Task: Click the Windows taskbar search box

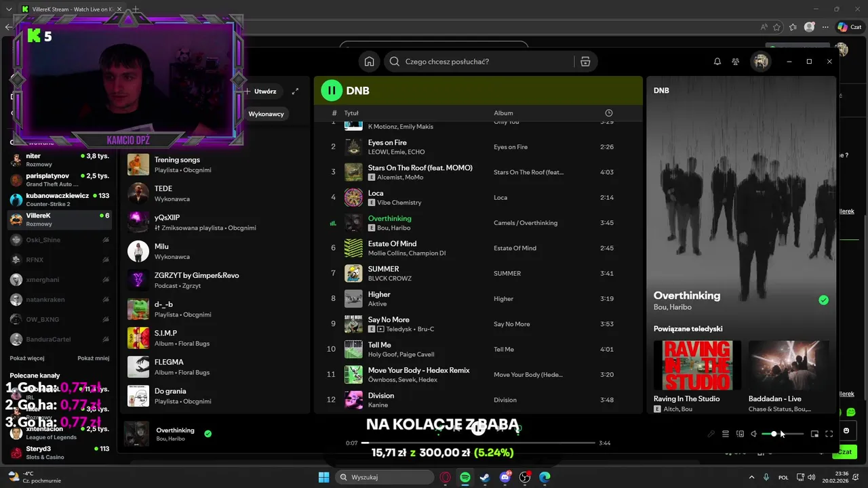Action: click(x=384, y=477)
